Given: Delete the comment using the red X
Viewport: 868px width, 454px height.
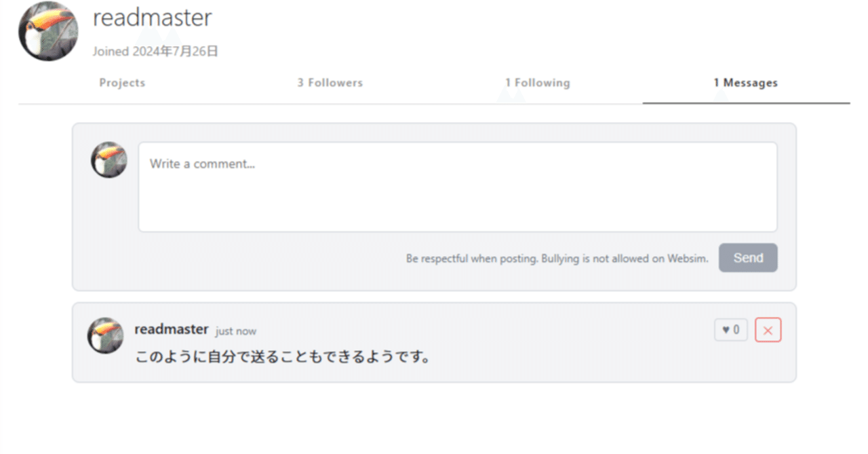Looking at the screenshot, I should (768, 330).
